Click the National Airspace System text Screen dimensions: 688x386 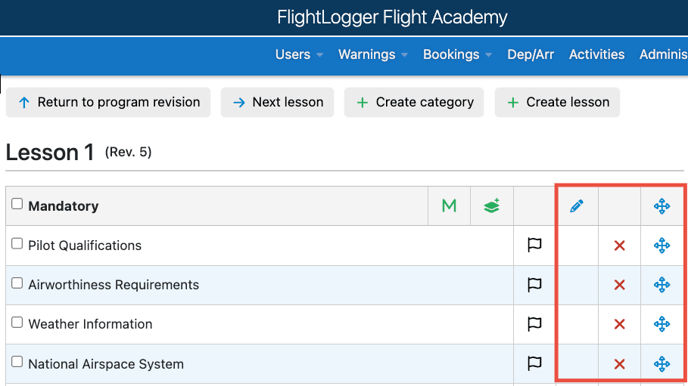point(106,364)
